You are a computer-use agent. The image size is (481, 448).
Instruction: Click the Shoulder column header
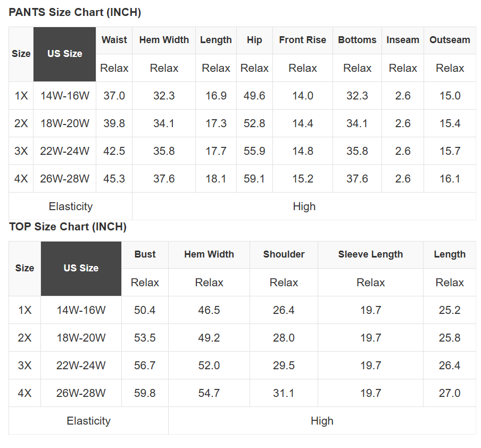pos(284,254)
